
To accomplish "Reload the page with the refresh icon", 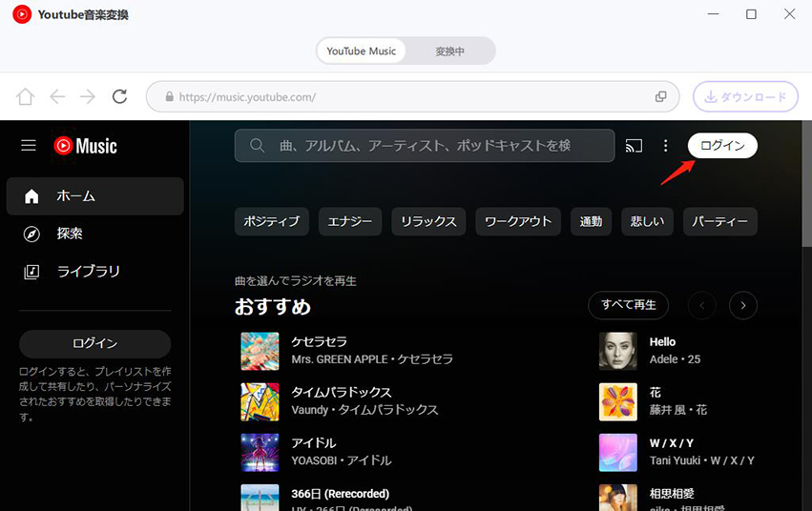I will (119, 96).
